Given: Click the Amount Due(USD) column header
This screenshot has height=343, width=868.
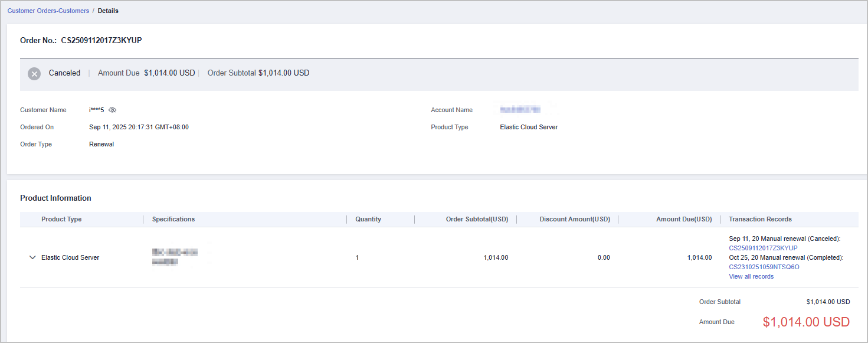Looking at the screenshot, I should 684,219.
